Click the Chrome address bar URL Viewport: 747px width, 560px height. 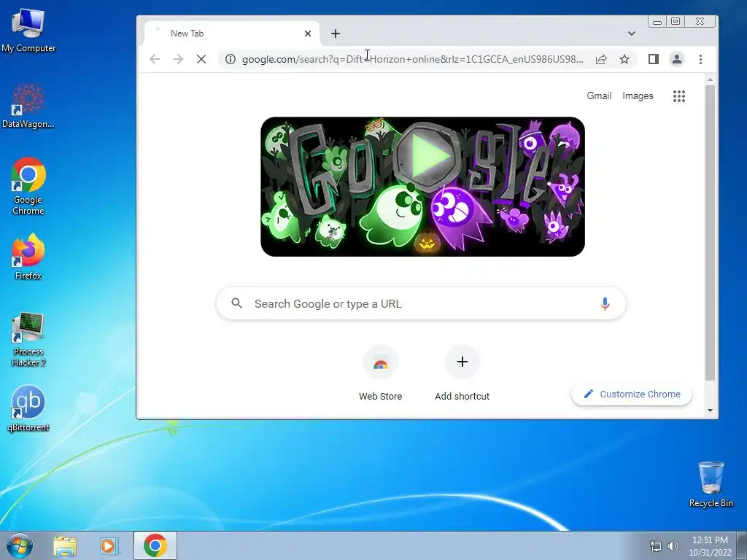click(x=413, y=59)
